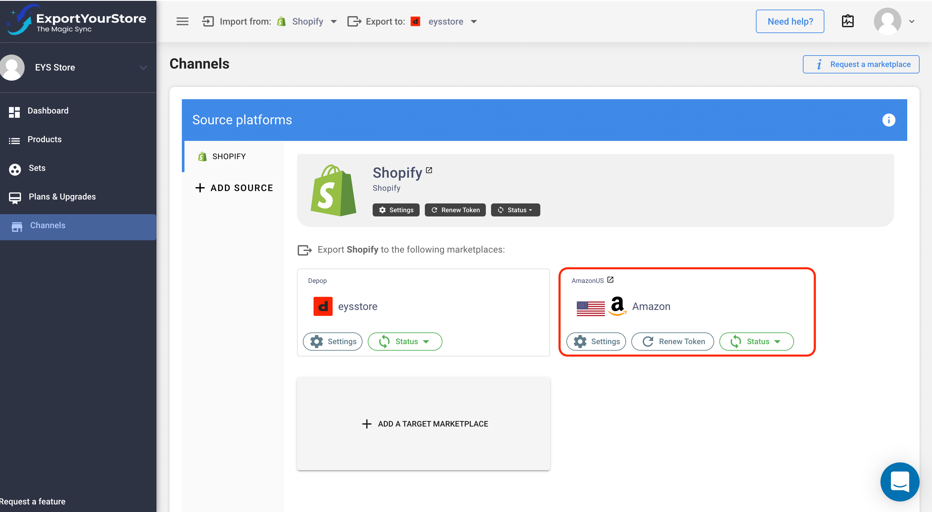Open the Import from Shopify dropdown
This screenshot has width=932, height=512.
307,21
